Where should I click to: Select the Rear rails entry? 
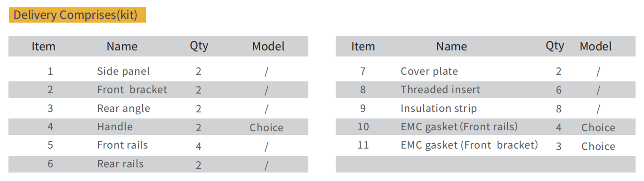[120, 164]
